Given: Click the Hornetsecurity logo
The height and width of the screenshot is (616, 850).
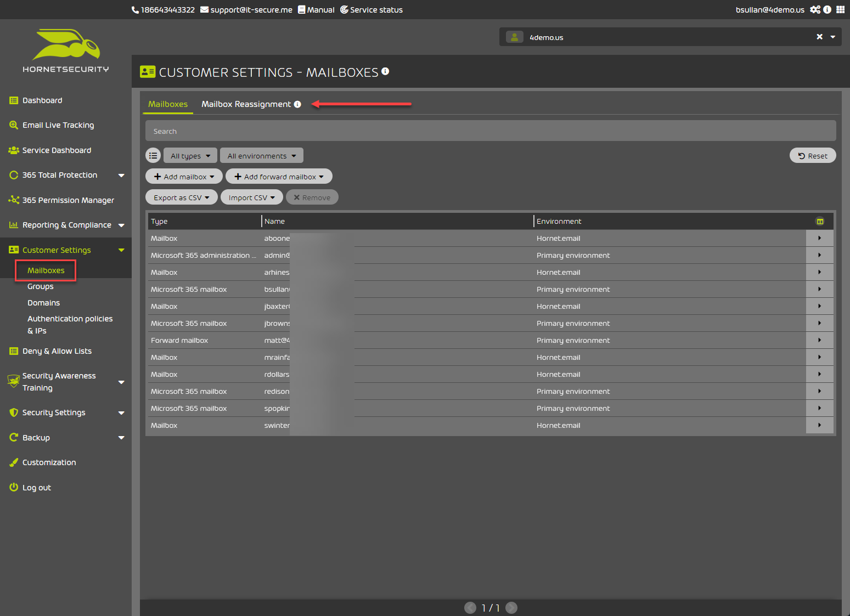Looking at the screenshot, I should [66, 50].
